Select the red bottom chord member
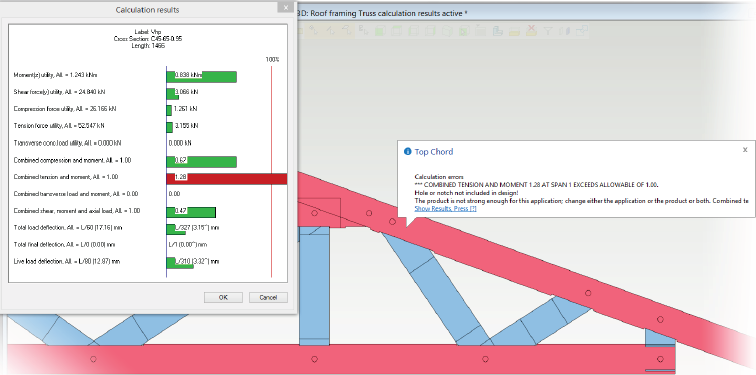Image resolution: width=756 pixels, height=375 pixels. pos(338,359)
